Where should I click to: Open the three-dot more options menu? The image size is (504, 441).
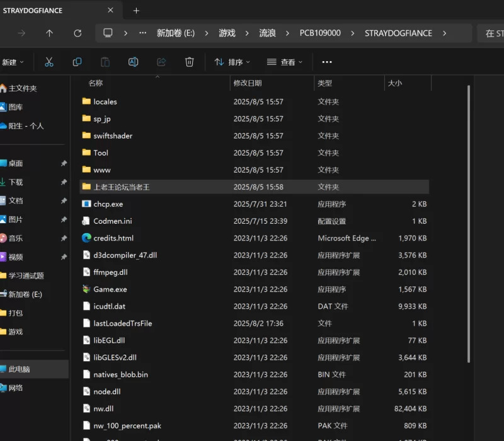pyautogui.click(x=327, y=62)
